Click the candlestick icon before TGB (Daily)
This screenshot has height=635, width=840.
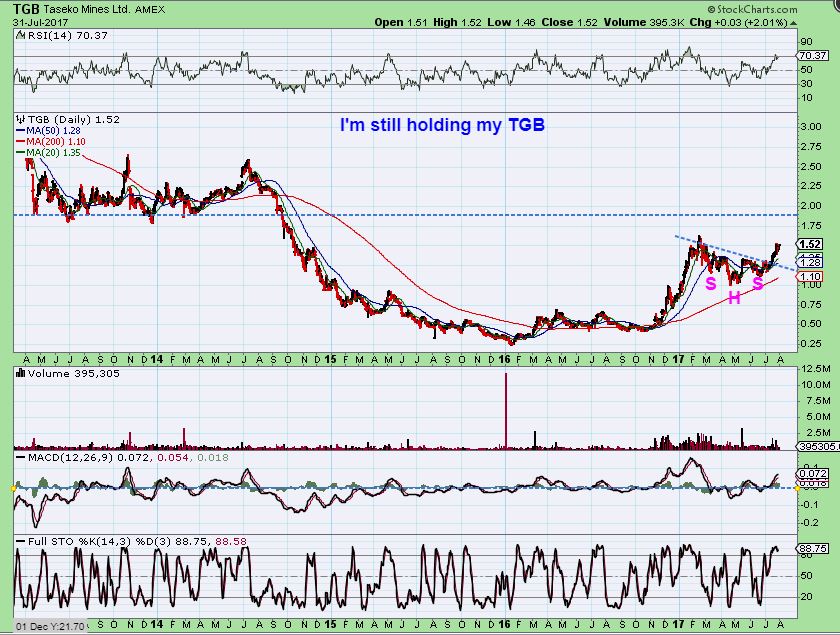coord(21,119)
